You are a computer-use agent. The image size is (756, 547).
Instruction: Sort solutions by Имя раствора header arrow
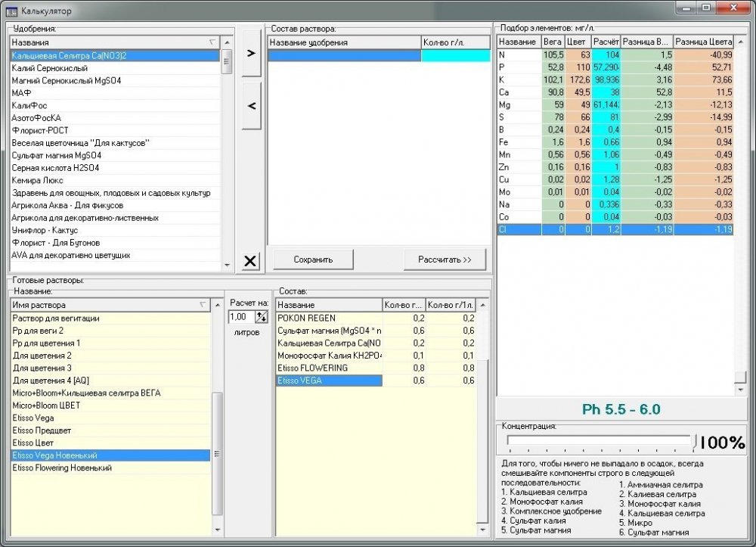[x=203, y=305]
